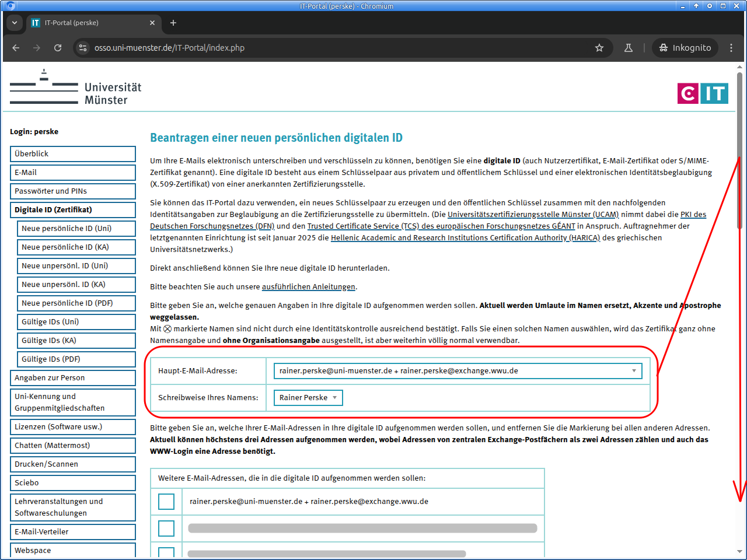Open the tab search chevron dropdown
Image resolution: width=747 pixels, height=560 pixels.
click(x=15, y=23)
